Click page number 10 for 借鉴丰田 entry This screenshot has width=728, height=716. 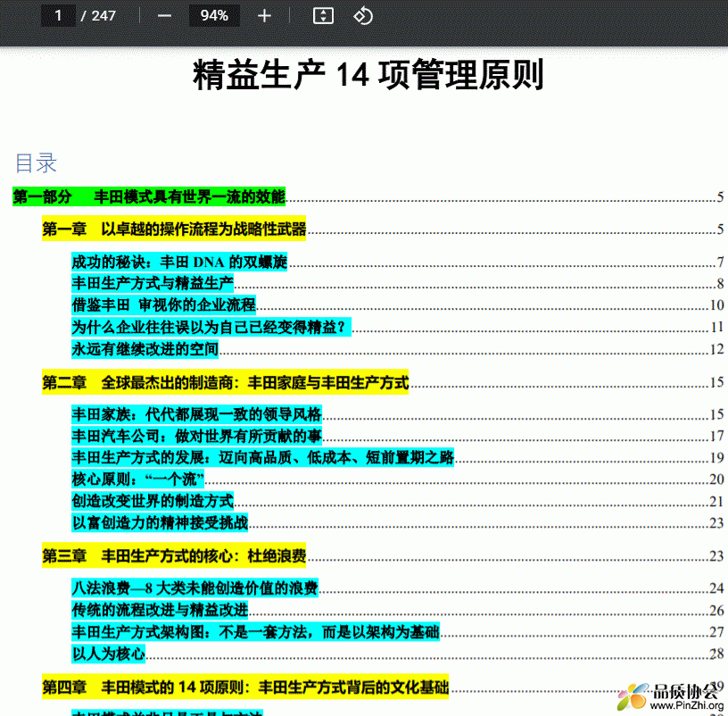pos(717,304)
